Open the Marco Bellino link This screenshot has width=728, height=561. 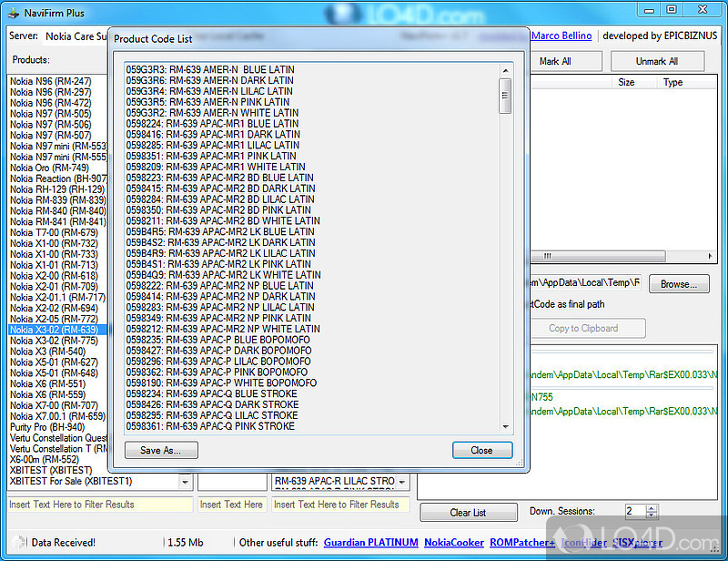pyautogui.click(x=561, y=36)
